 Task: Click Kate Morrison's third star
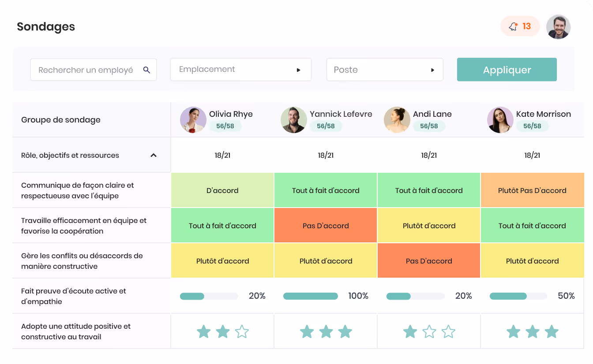coord(552,331)
